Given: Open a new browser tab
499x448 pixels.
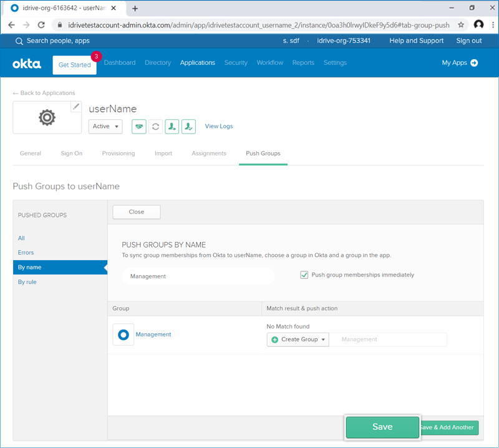Looking at the screenshot, I should pos(135,8).
